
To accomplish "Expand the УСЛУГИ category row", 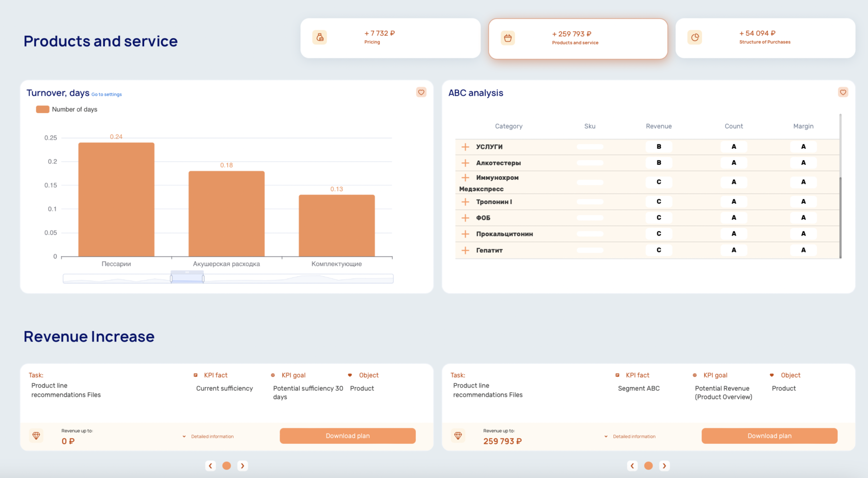I will 465,147.
